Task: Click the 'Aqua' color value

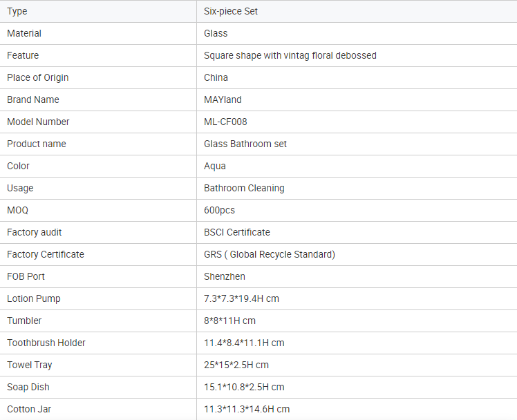Action: 215,166
